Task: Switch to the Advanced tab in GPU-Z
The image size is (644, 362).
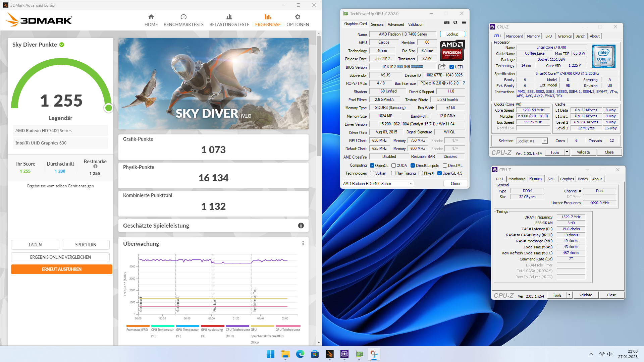Action: pos(396,24)
